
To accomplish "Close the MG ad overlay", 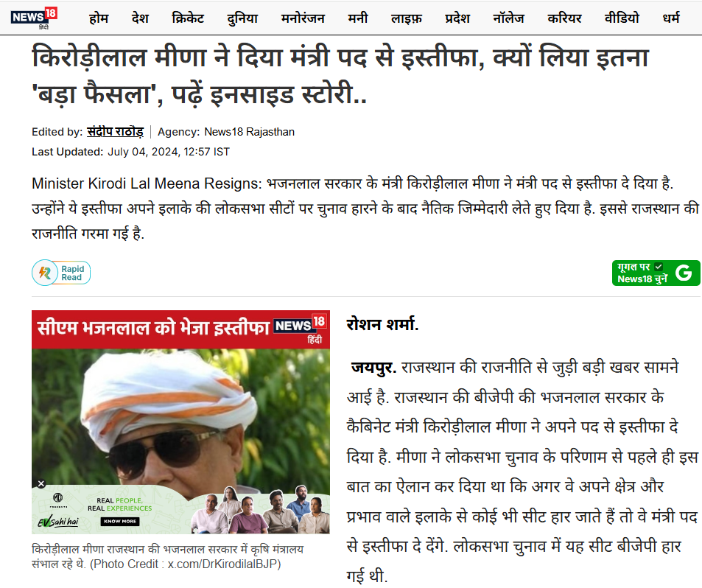I will click(41, 483).
